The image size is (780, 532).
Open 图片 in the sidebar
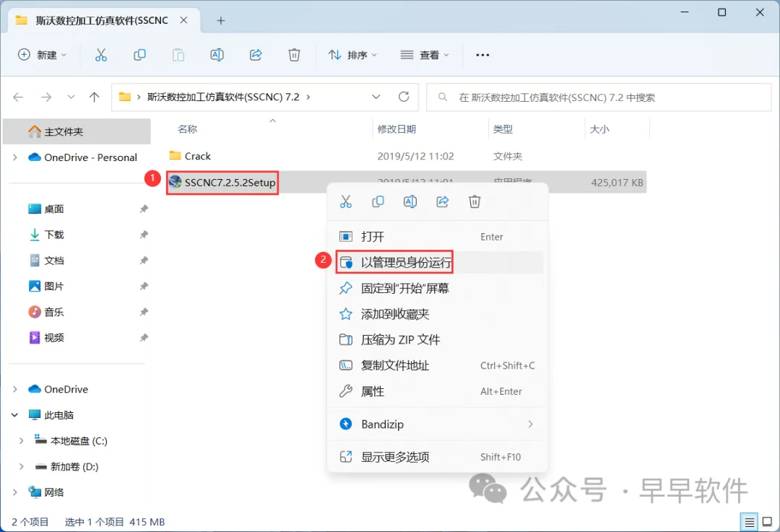[53, 287]
